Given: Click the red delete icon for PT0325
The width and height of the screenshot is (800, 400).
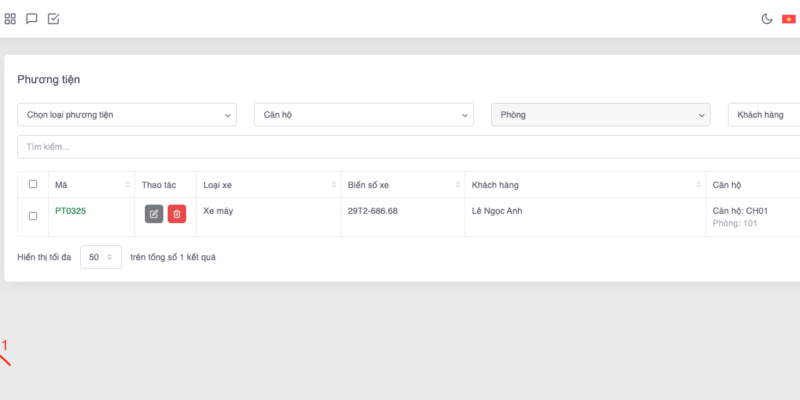Looking at the screenshot, I should pos(177,214).
